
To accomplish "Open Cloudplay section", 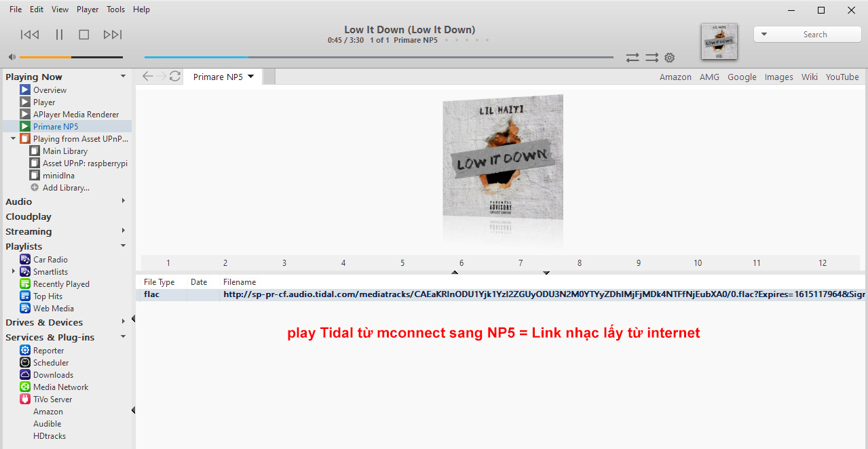I will pos(29,217).
